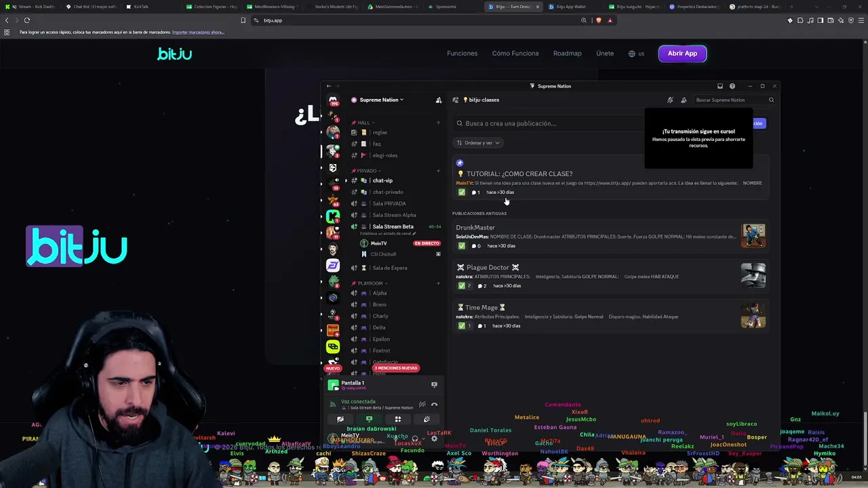The image size is (868, 488).
Task: Toggle checkmark reaction on TUTORIAL post
Action: [462, 192]
